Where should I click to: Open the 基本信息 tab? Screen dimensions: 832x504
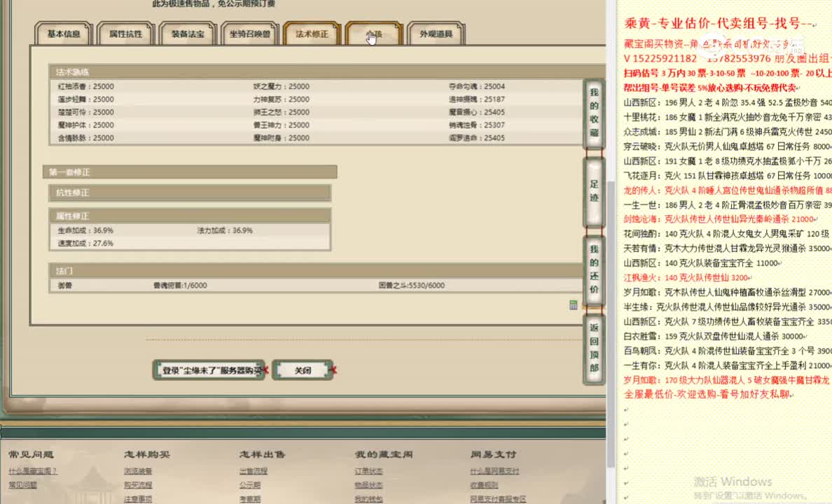tap(64, 34)
